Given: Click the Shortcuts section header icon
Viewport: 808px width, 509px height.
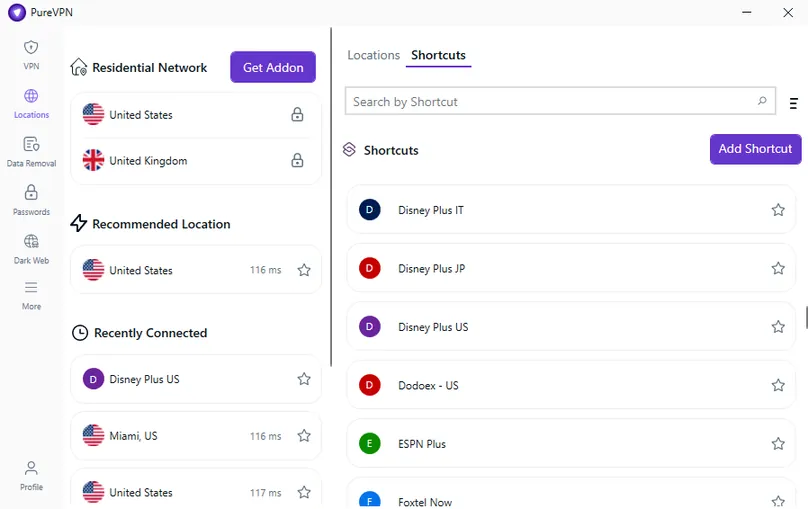Looking at the screenshot, I should click(x=349, y=149).
